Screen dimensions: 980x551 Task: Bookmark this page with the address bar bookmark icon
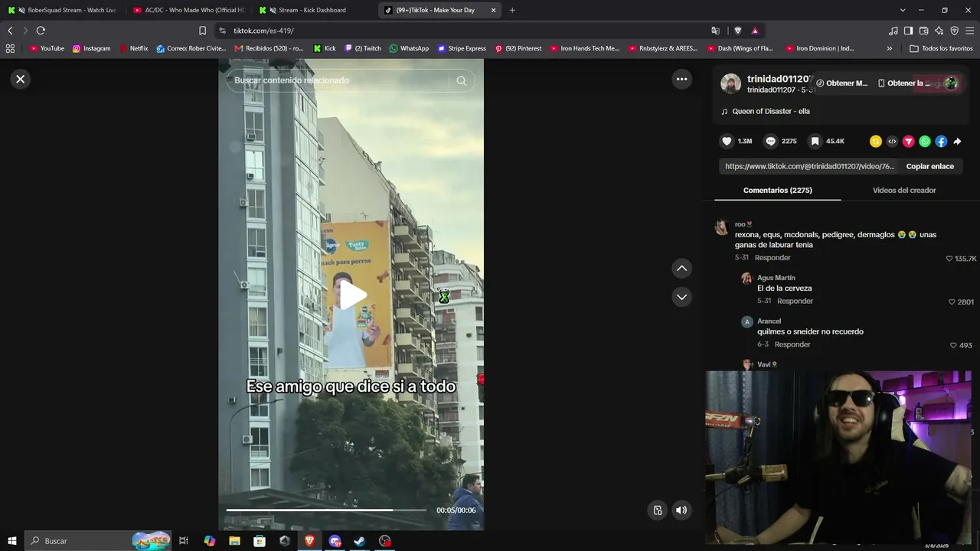pyautogui.click(x=202, y=31)
